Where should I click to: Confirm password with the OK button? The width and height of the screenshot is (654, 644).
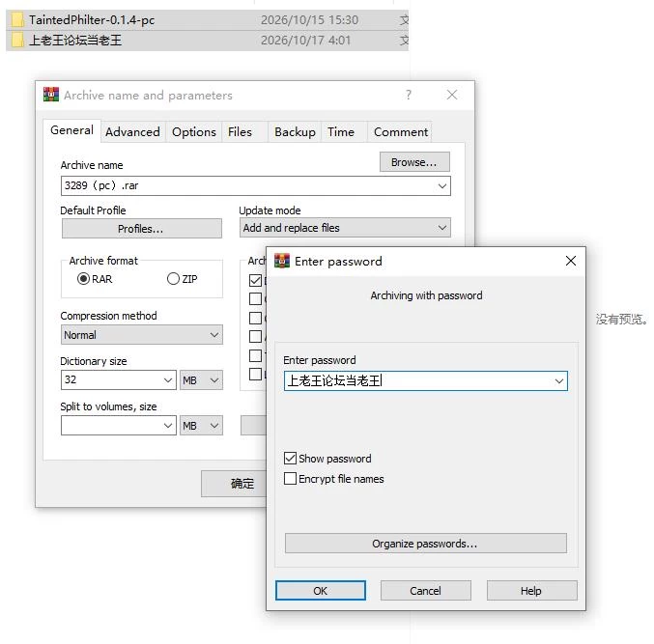(x=321, y=590)
